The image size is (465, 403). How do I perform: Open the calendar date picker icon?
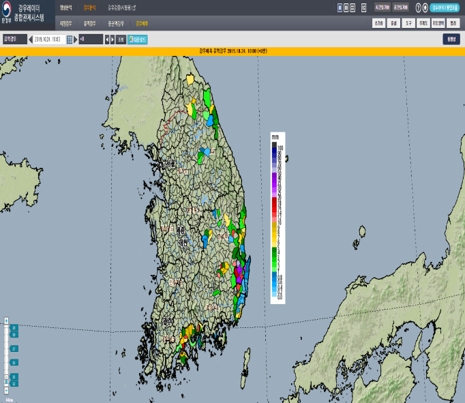pos(69,39)
